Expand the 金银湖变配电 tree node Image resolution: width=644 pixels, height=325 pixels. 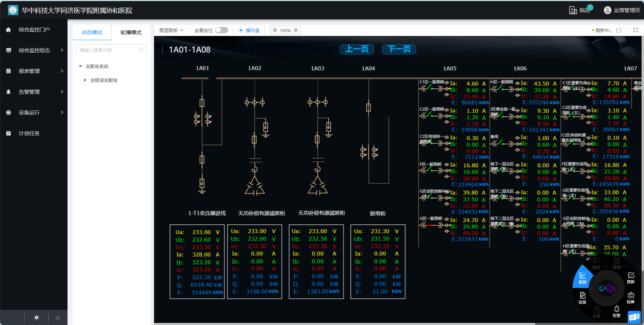click(85, 80)
